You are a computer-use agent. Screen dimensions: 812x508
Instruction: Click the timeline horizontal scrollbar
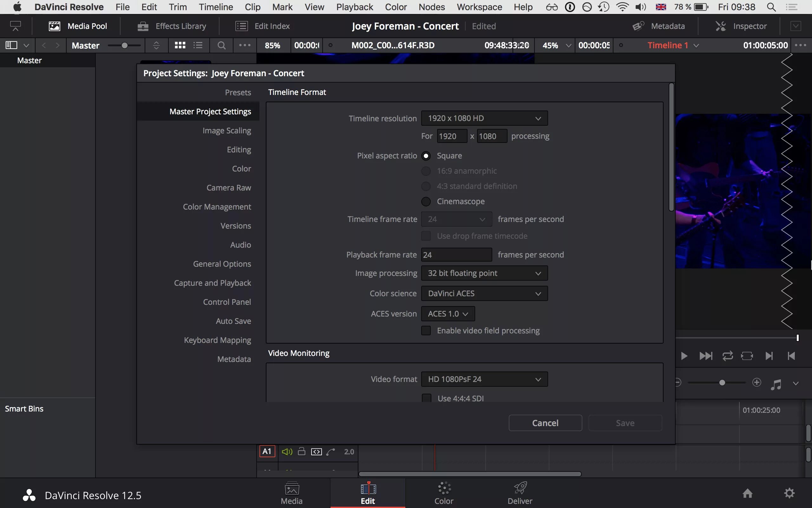470,474
